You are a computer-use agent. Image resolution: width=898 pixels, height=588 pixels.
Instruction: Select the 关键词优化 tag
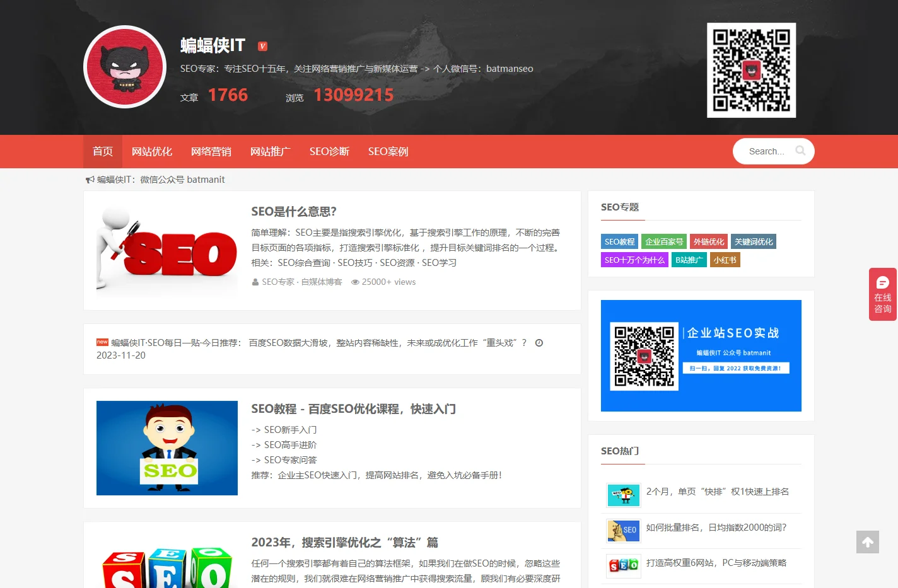(754, 241)
